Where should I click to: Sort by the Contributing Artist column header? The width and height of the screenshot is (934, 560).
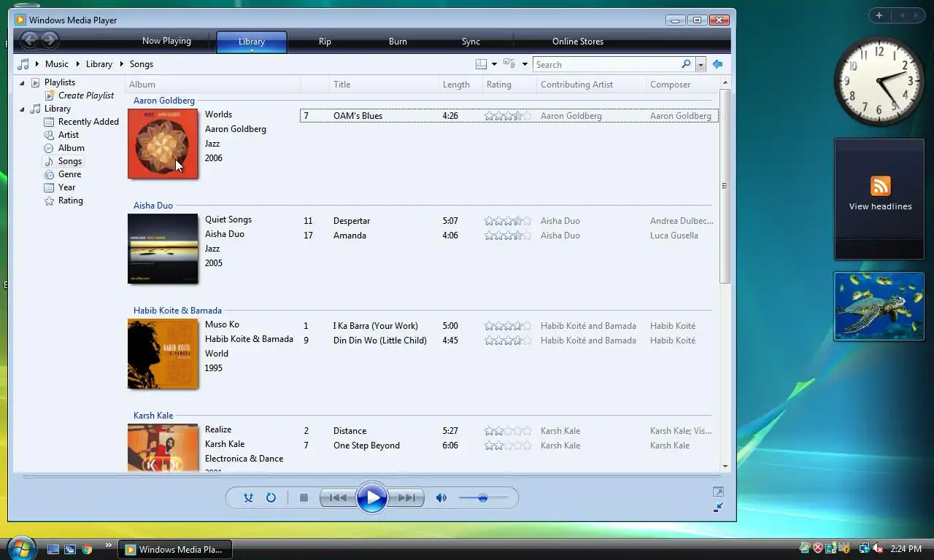tap(591, 85)
